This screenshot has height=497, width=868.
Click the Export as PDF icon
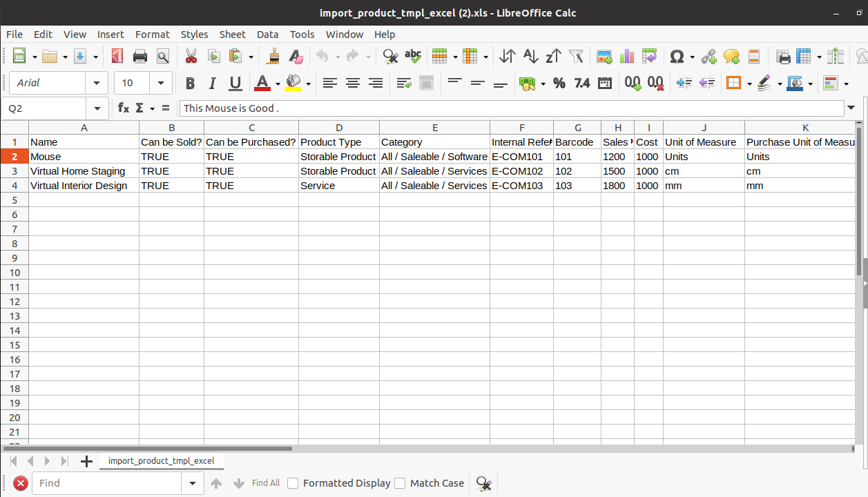point(117,57)
